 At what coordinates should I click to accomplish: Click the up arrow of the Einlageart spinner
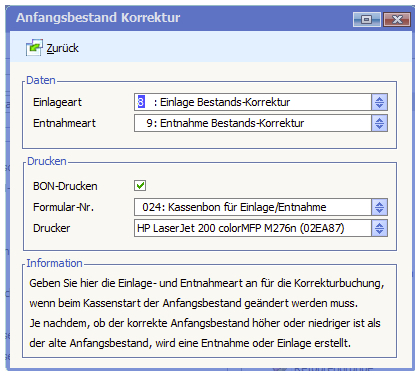coord(379,99)
